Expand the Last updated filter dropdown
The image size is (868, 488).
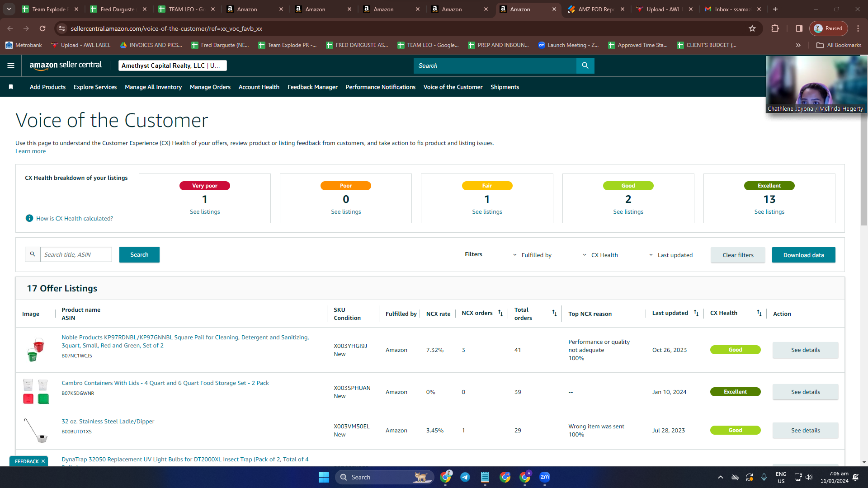[x=670, y=255]
